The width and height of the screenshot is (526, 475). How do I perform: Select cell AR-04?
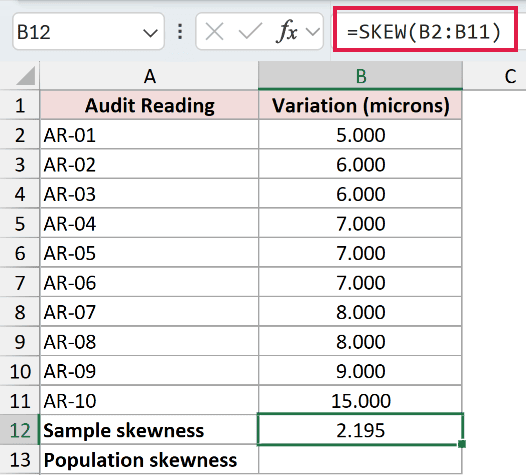click(149, 223)
